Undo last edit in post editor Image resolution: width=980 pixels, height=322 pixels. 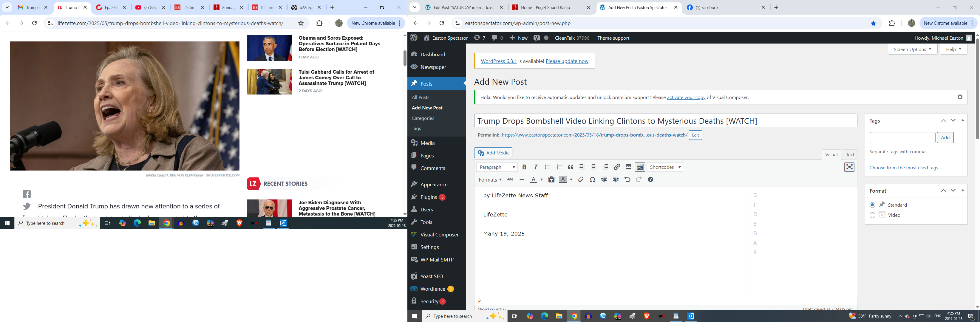627,179
